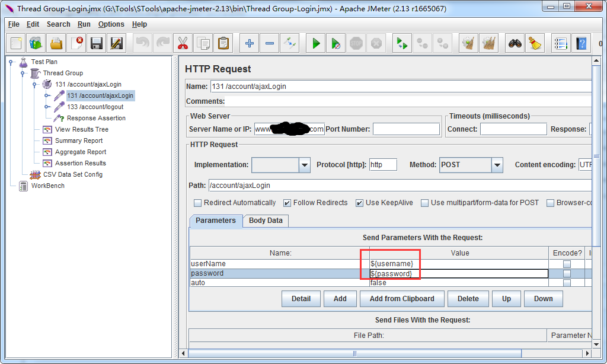
Task: Toggle Redirect Automatically checkbox
Action: [198, 203]
